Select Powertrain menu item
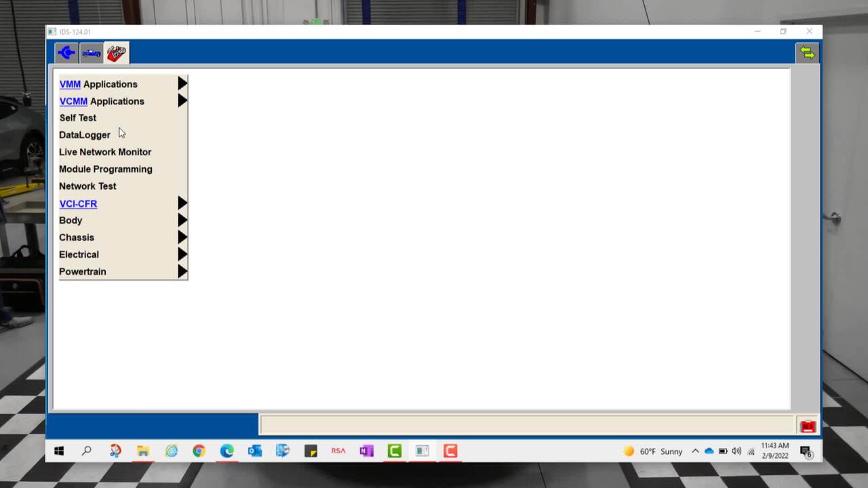 pos(83,271)
